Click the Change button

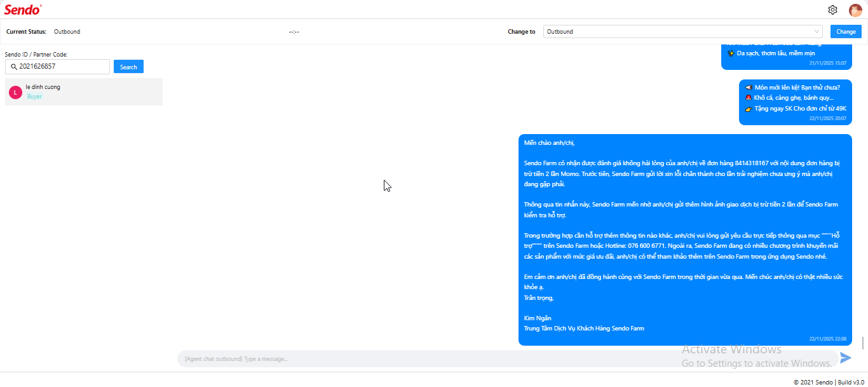[x=846, y=32]
